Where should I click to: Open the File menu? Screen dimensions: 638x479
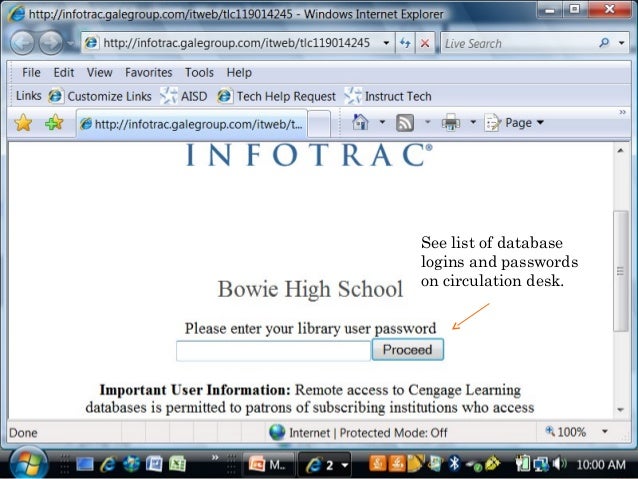[x=31, y=72]
